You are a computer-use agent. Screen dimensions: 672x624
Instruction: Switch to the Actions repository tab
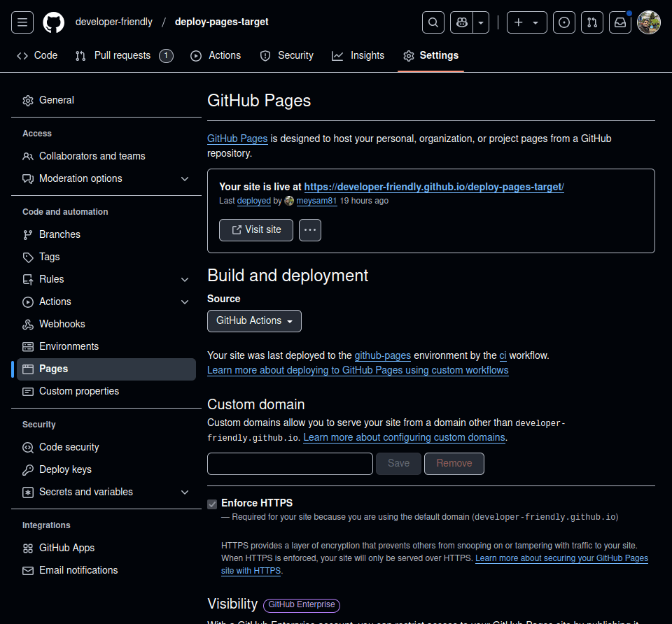(216, 55)
